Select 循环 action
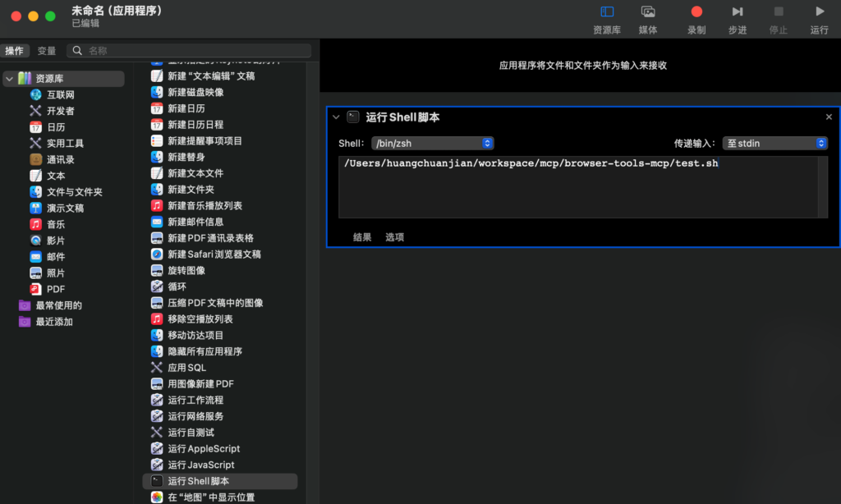This screenshot has height=504, width=841. point(177,286)
